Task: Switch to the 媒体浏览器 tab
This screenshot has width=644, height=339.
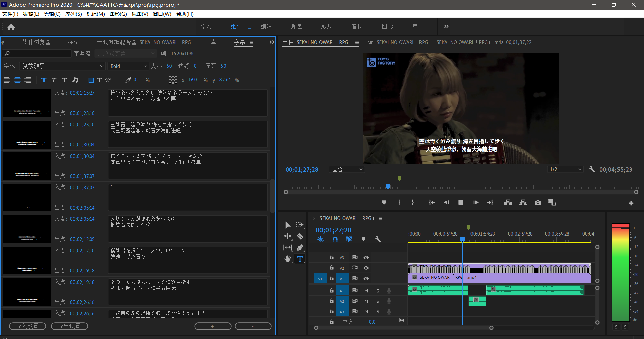Action: [36, 42]
